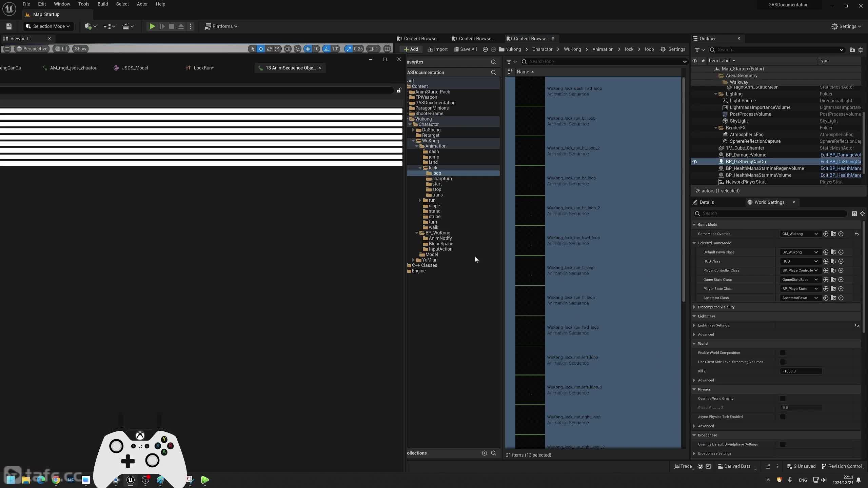Expand the run folder in tree
Screen dimensions: 868x488
tap(420, 200)
